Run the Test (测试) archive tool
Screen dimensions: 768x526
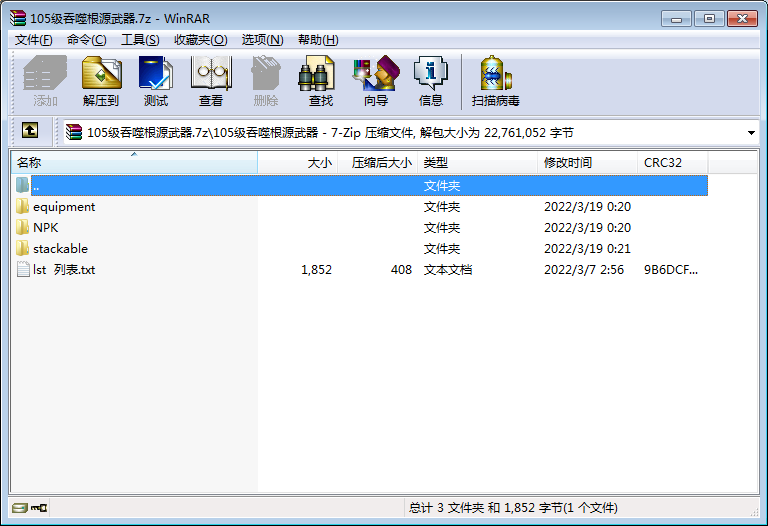[x=156, y=81]
